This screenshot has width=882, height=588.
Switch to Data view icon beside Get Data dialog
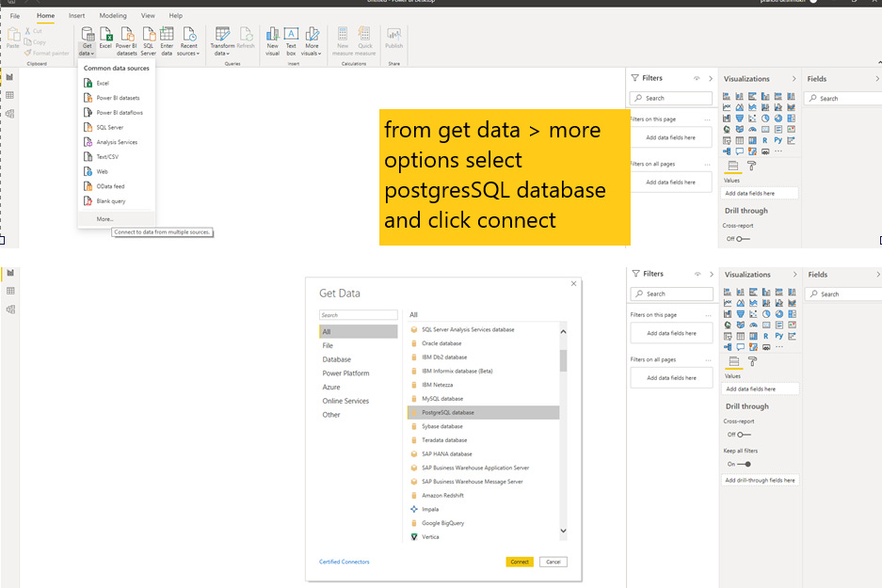tap(10, 291)
